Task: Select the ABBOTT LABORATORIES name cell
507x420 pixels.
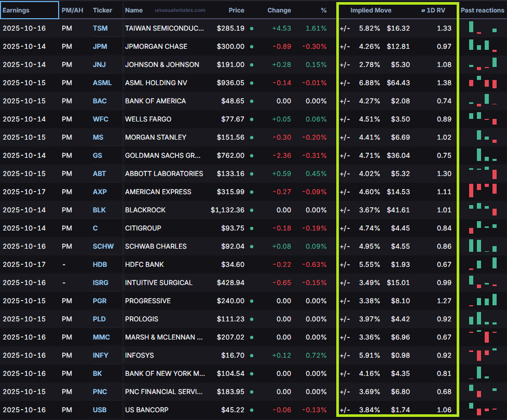Action: (x=164, y=173)
